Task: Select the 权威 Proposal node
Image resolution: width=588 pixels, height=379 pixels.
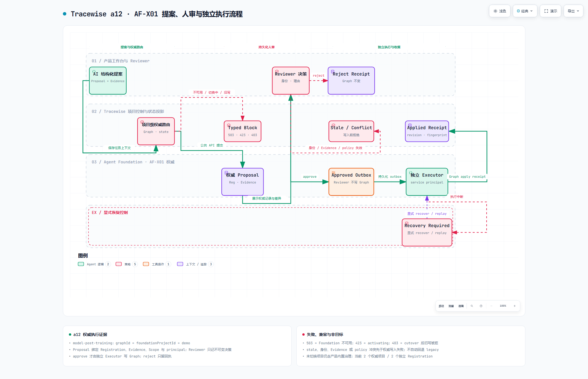Action: click(x=243, y=182)
